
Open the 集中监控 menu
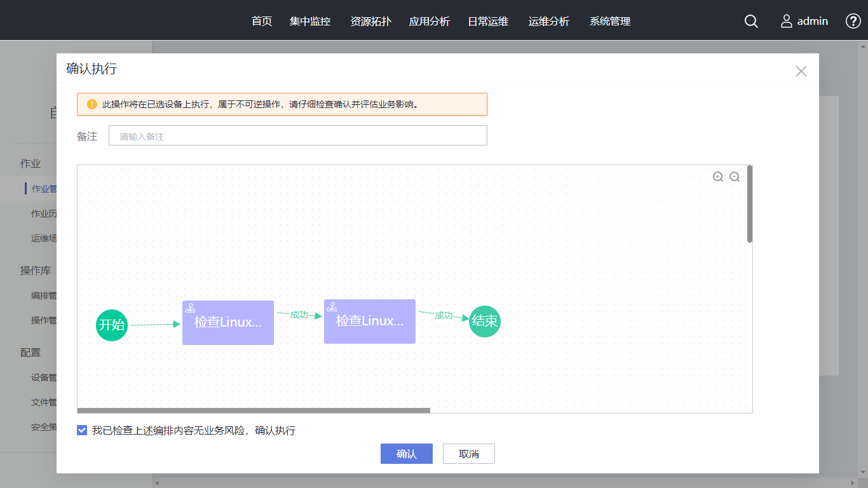pyautogui.click(x=310, y=21)
